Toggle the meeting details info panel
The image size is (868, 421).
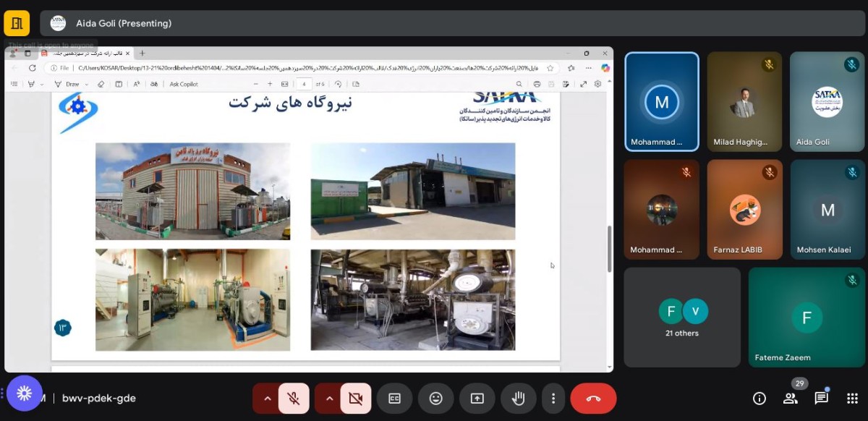pos(759,398)
